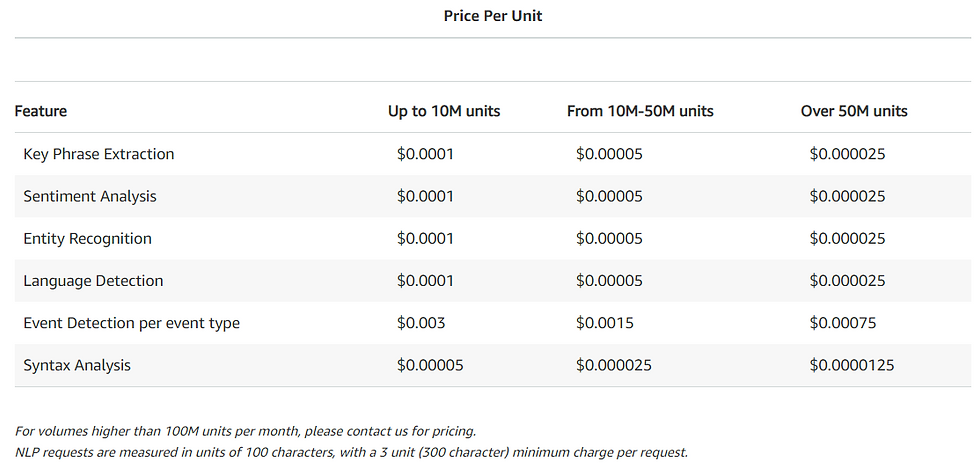Click the From 10M-50M units header
980x469 pixels.
tap(640, 111)
